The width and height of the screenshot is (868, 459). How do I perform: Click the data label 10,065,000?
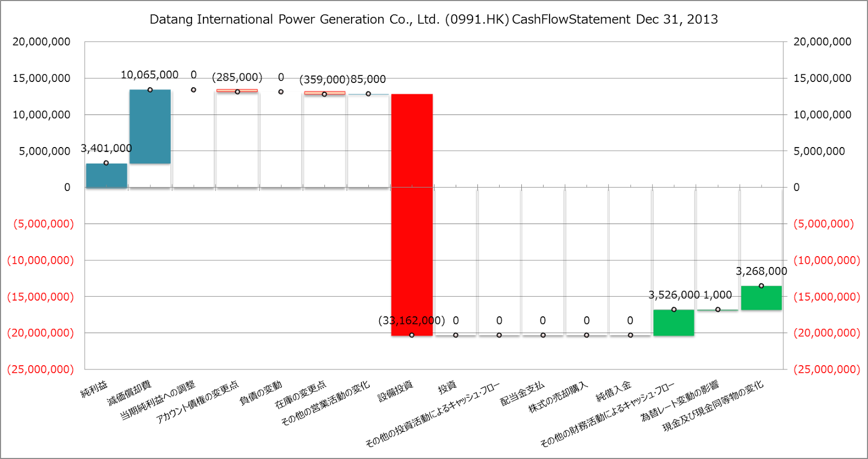point(149,75)
